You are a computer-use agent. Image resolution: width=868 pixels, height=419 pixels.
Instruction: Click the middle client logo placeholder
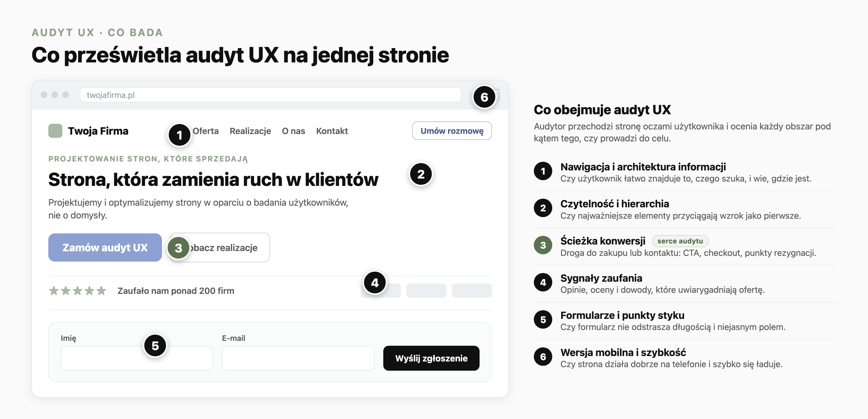(426, 291)
